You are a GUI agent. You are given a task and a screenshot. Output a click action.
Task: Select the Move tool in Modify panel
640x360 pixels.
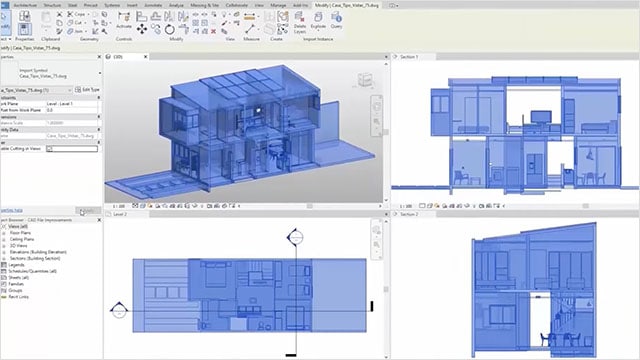click(x=142, y=29)
